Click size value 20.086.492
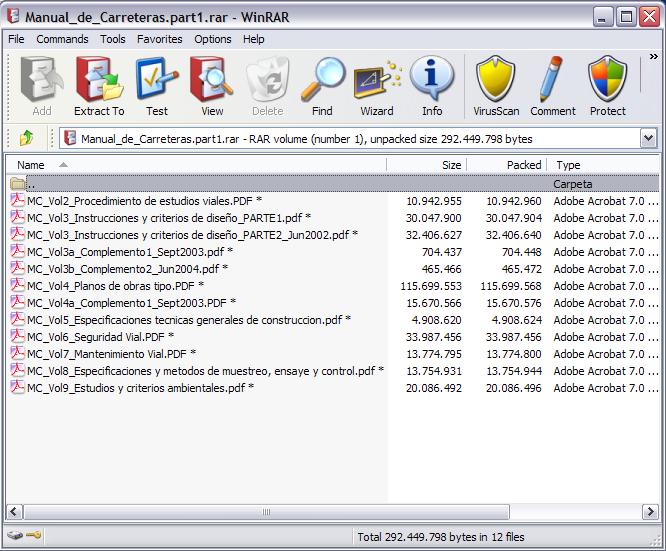This screenshot has width=666, height=551. coord(434,388)
